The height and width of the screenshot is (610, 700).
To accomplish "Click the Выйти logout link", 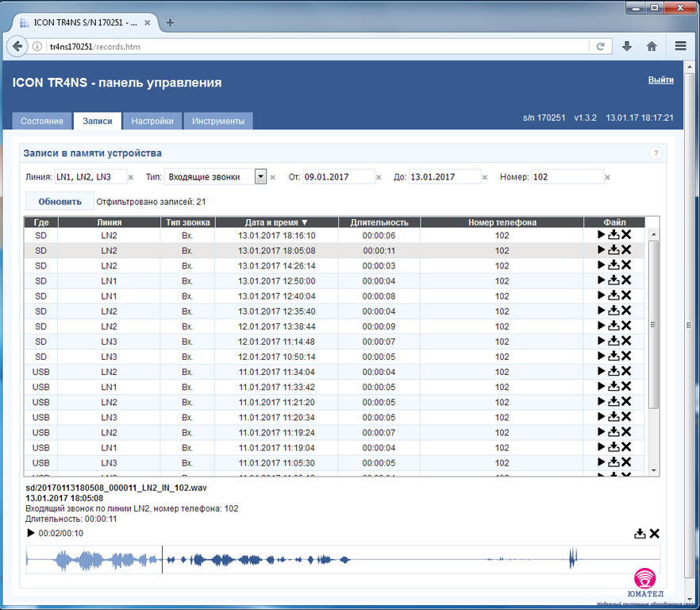I will click(x=660, y=80).
